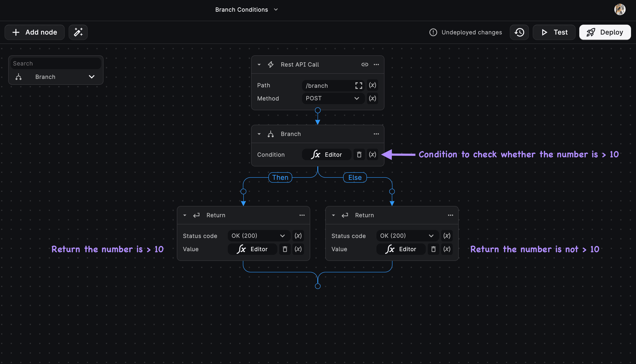This screenshot has width=636, height=364.
Task: Expand the Branch item in sidebar
Action: (92, 77)
